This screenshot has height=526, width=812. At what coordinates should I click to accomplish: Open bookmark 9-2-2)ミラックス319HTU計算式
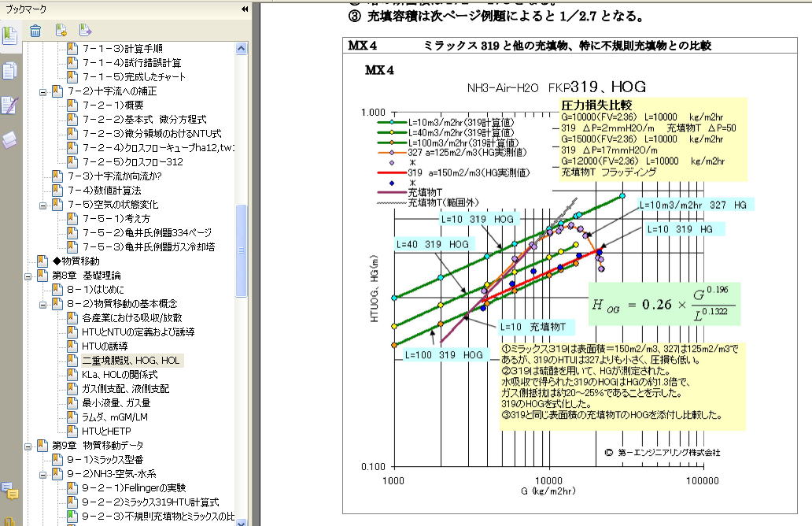point(151,502)
